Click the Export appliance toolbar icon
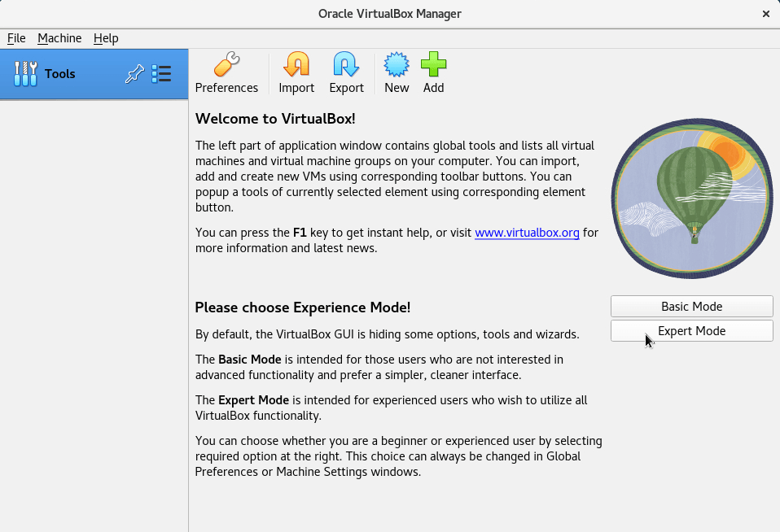The height and width of the screenshot is (532, 780). (346, 72)
